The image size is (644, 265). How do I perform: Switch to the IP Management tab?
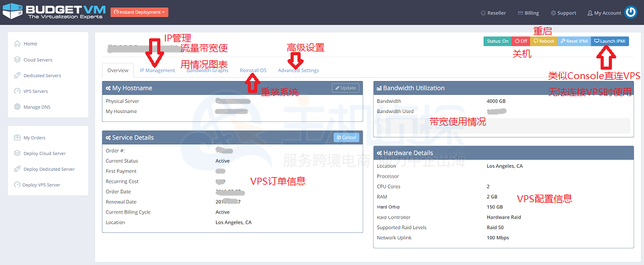(x=157, y=70)
